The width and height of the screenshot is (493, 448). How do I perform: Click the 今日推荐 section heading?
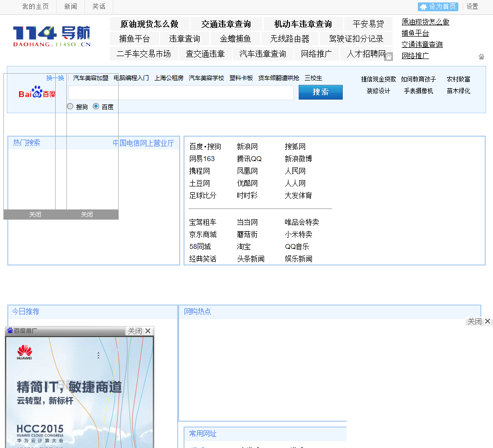tap(26, 311)
